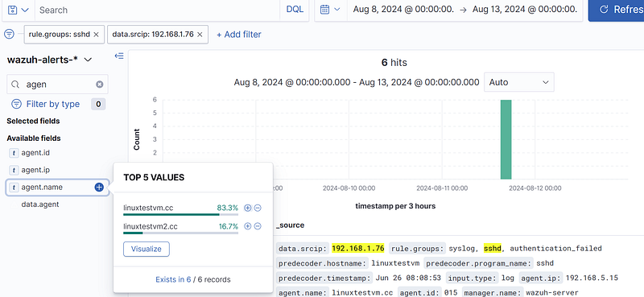Image resolution: width=644 pixels, height=297 pixels.
Task: Clear the field search text 'agen'
Action: (99, 85)
